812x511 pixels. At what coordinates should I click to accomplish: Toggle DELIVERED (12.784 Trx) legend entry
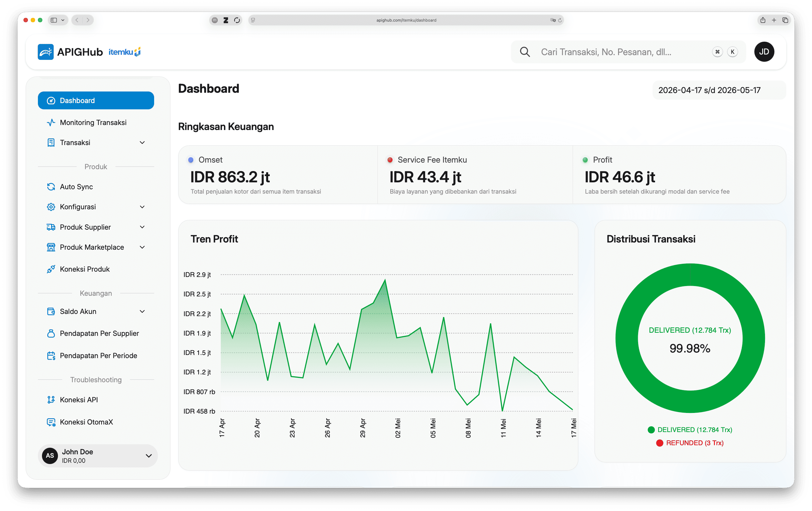click(x=690, y=430)
